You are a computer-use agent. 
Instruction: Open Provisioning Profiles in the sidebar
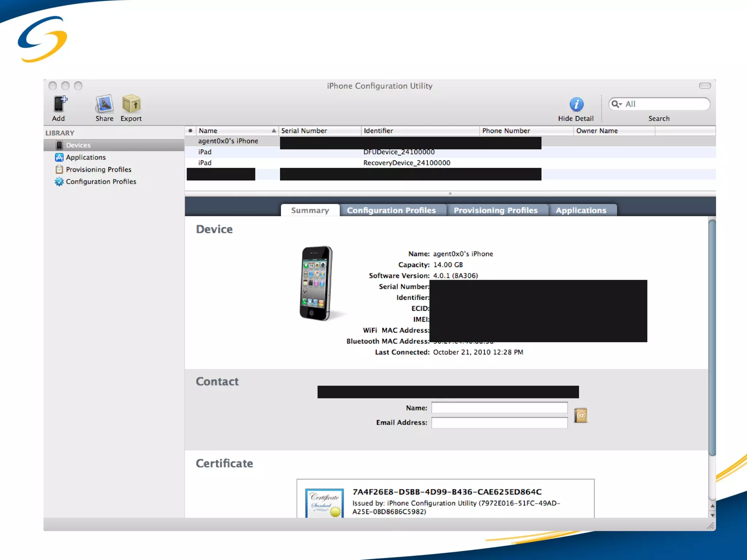(x=98, y=170)
